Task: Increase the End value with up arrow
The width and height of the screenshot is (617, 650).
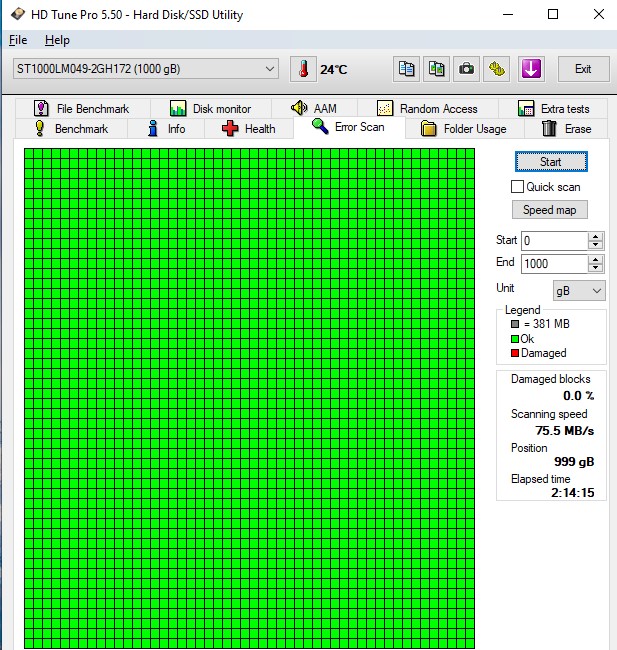Action: coord(596,260)
